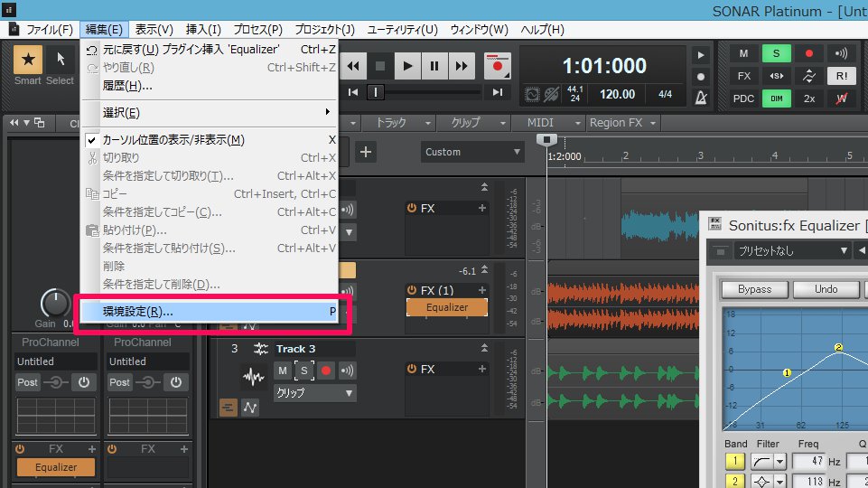Start recording with the Record button

coord(497,66)
